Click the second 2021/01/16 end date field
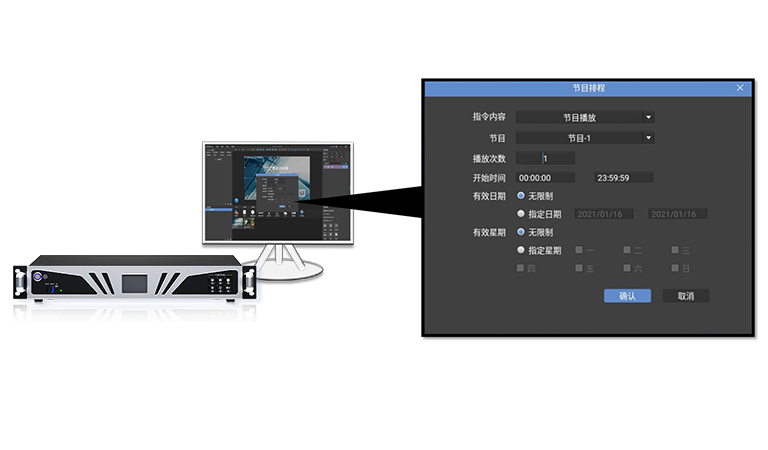The image size is (768, 450). (677, 214)
